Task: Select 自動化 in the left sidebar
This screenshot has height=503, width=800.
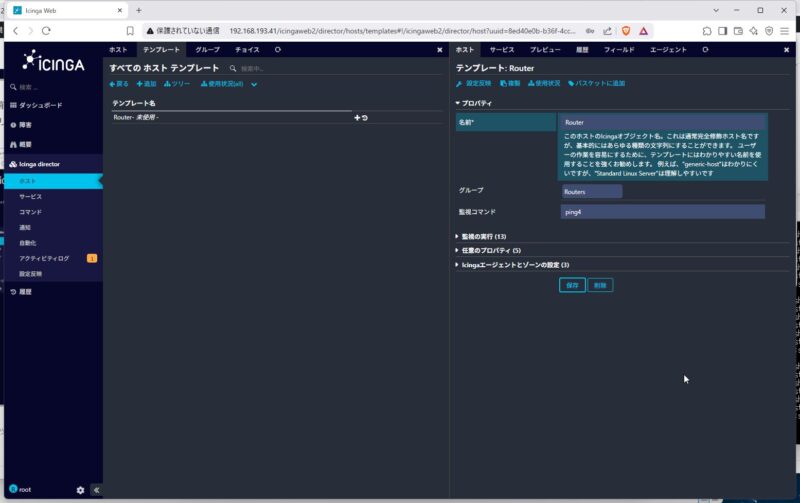Action: (28, 243)
